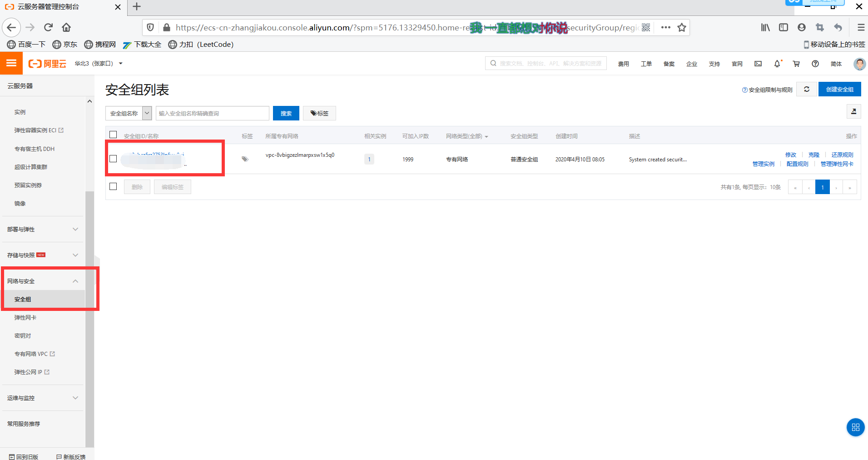Open 安全组限制与规则 help link

pos(767,90)
